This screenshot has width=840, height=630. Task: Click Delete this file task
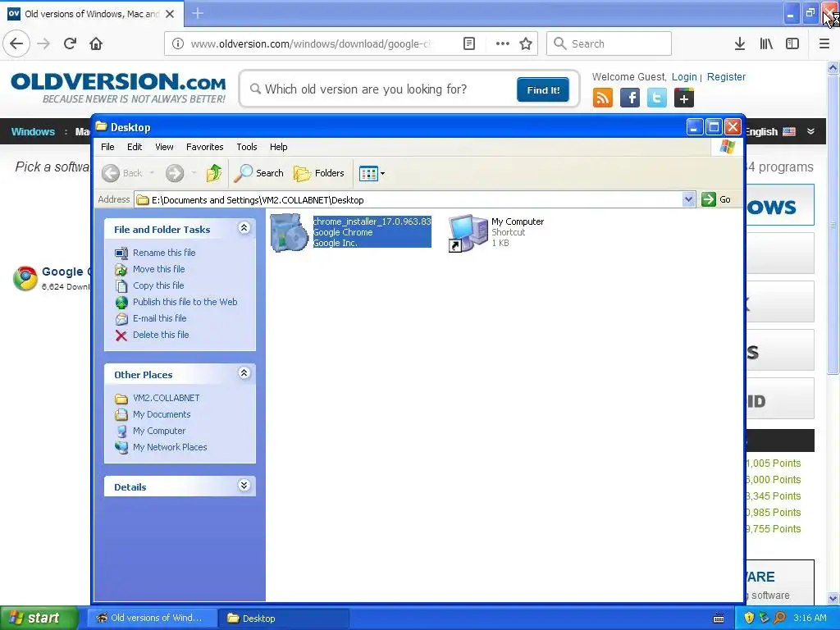coord(161,335)
